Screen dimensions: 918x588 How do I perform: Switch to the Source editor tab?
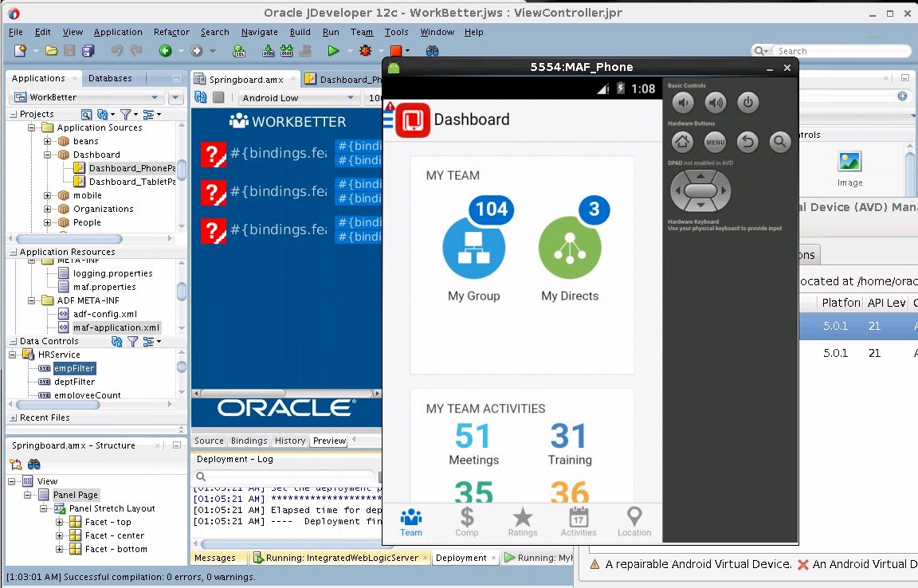209,441
